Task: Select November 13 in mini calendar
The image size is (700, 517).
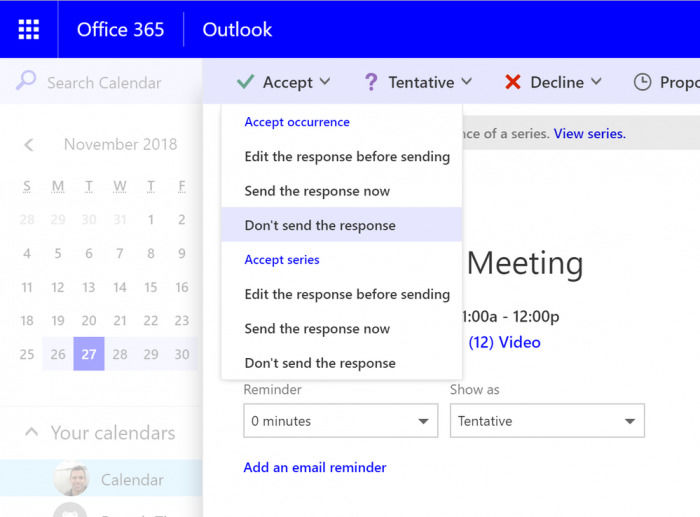Action: [89, 287]
